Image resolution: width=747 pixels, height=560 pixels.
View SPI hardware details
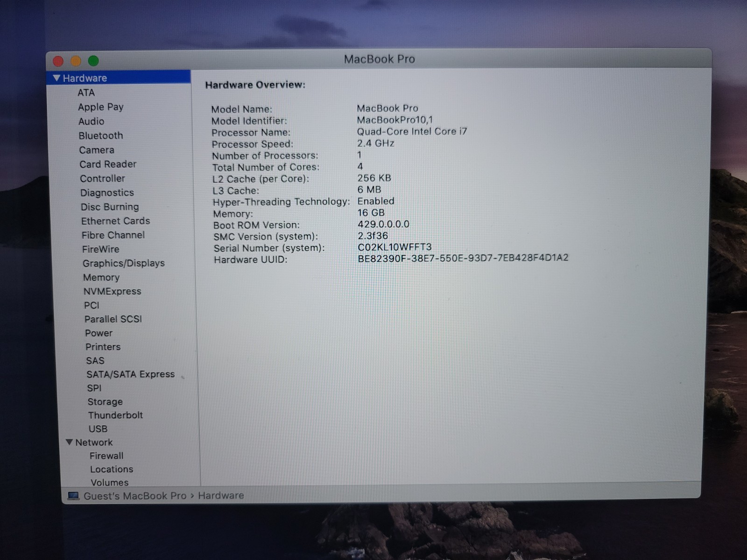pyautogui.click(x=94, y=388)
